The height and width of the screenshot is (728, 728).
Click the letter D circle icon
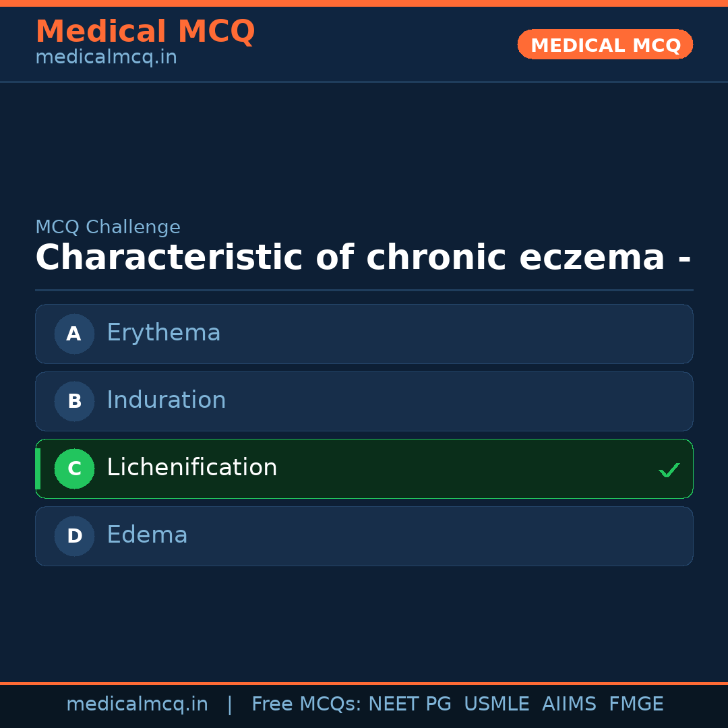(x=74, y=536)
